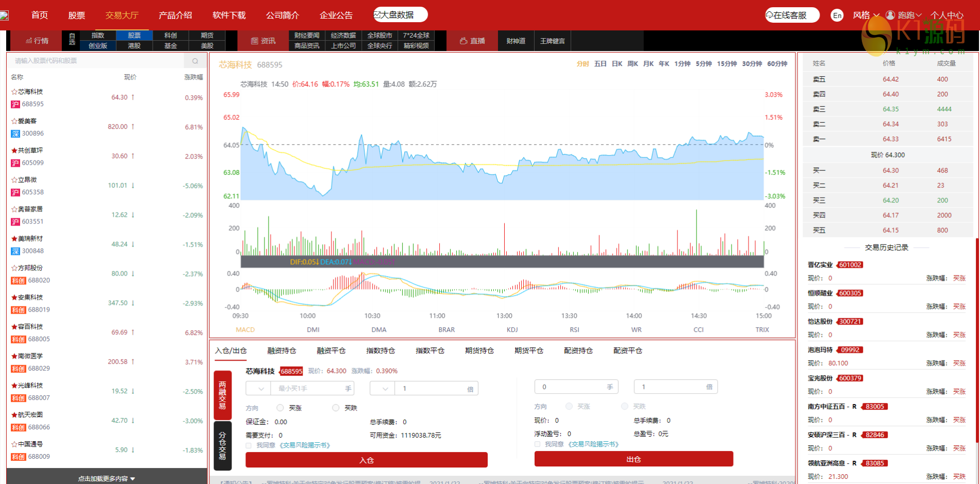Screen dimensions: 980x484
Task: Select the 买涨 radio in entry form
Action: (280, 408)
